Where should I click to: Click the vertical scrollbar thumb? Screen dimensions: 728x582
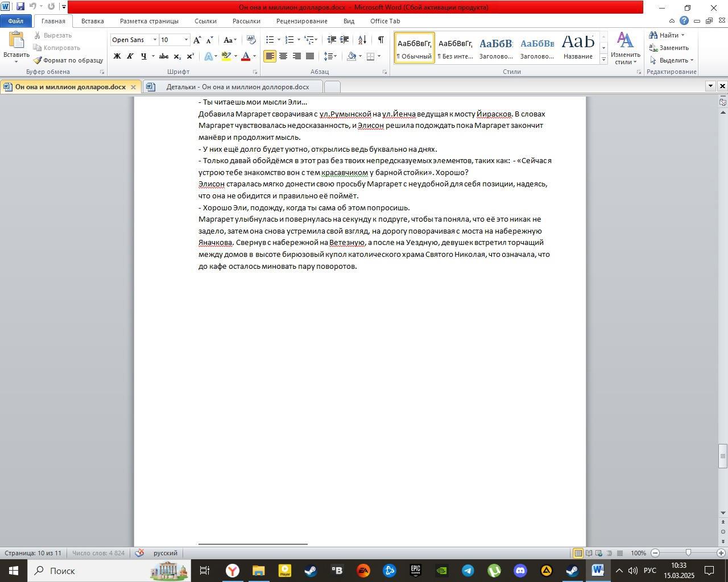tap(723, 456)
